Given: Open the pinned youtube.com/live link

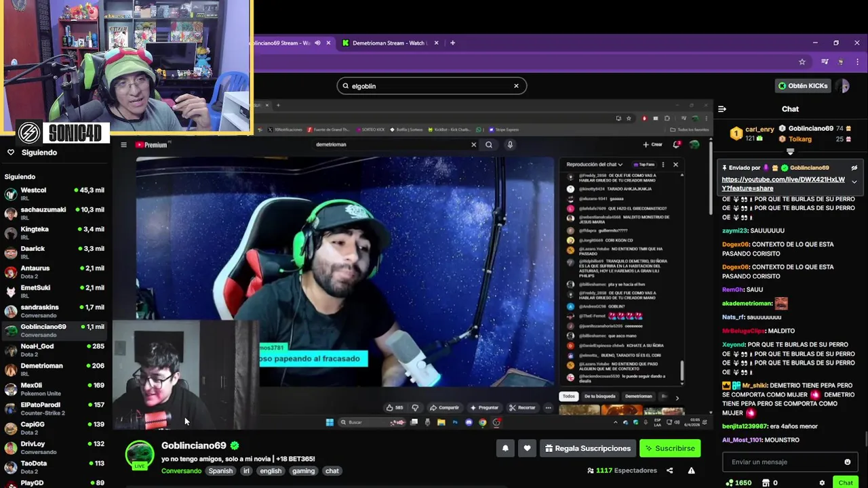Looking at the screenshot, I should tap(783, 184).
